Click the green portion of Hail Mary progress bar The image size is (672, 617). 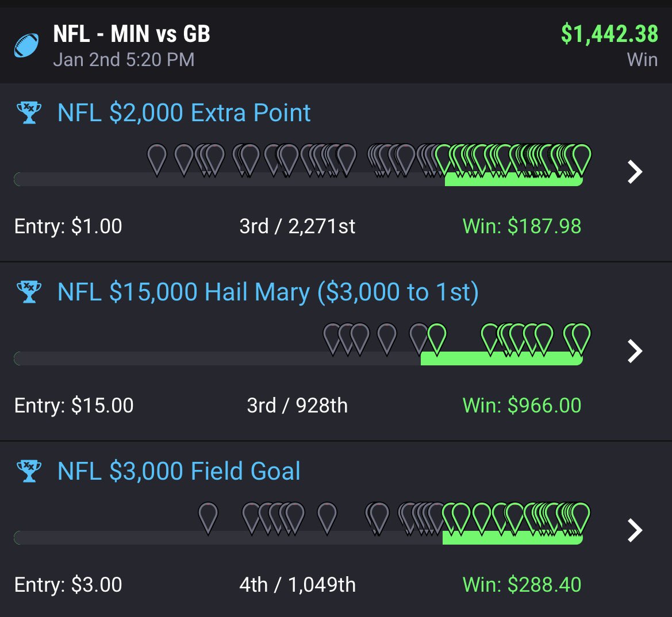click(x=501, y=359)
